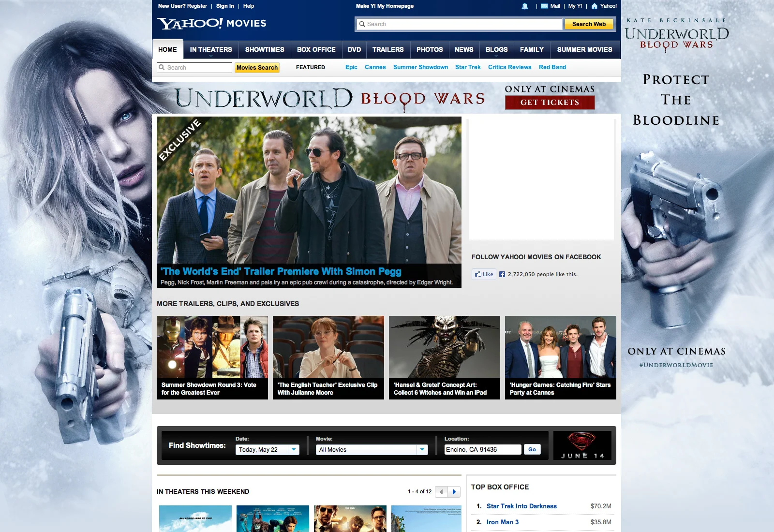Click the notification bell icon

(525, 6)
